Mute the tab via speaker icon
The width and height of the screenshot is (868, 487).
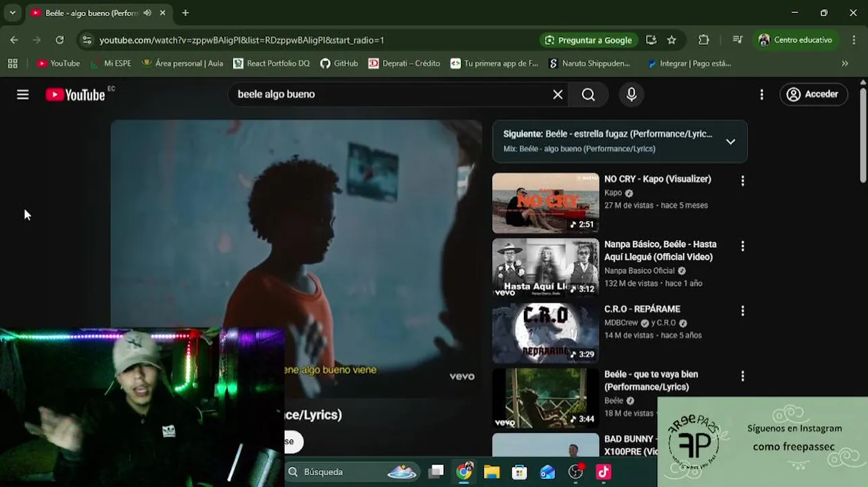147,13
